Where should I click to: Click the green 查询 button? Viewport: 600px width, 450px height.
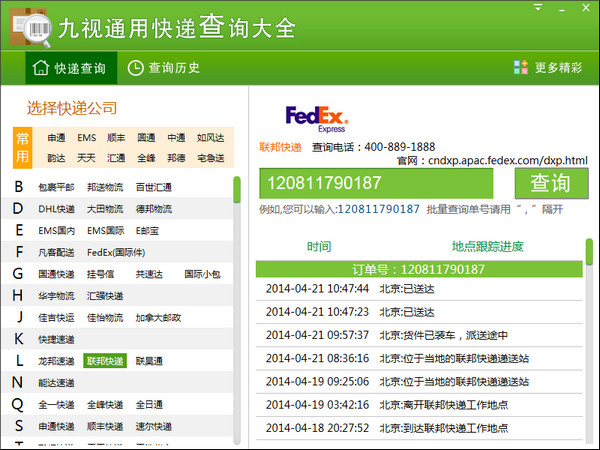click(551, 183)
